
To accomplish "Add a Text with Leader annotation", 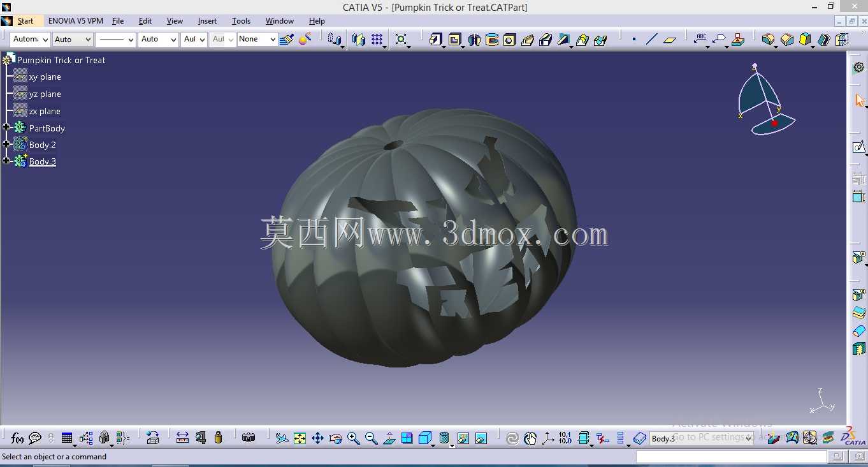I will [701, 40].
